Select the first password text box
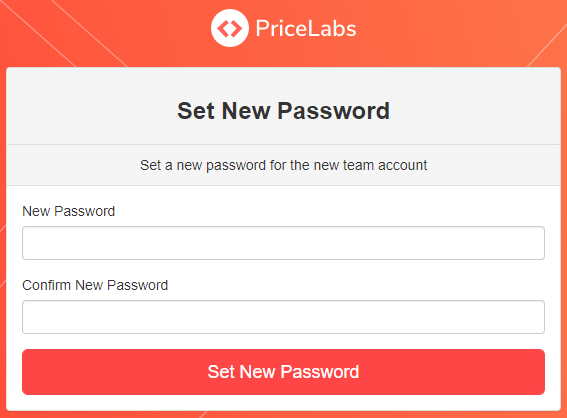 coord(284,243)
